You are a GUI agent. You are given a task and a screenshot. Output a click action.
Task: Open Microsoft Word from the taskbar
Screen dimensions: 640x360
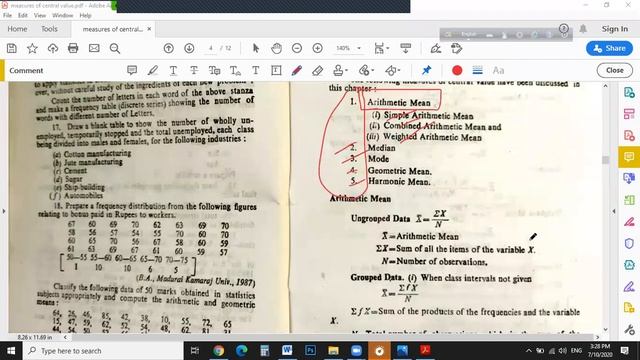pyautogui.click(x=287, y=351)
